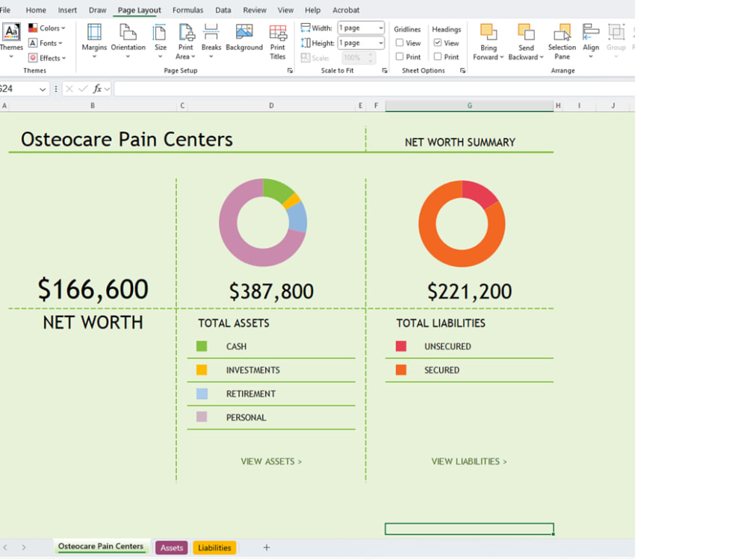The width and height of the screenshot is (747, 560).
Task: Open Sheet Options dialog launcher
Action: (462, 70)
